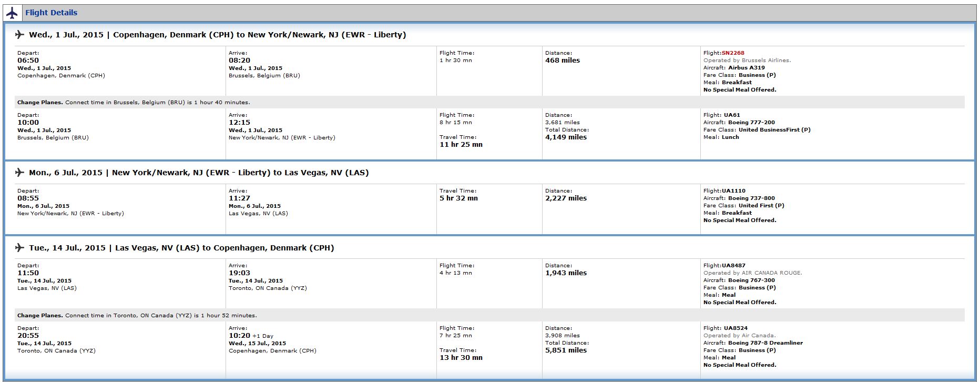This screenshot has height=382, width=980.
Task: Click the plane icon for the 6 Jul. Newark segment
Action: [19, 173]
